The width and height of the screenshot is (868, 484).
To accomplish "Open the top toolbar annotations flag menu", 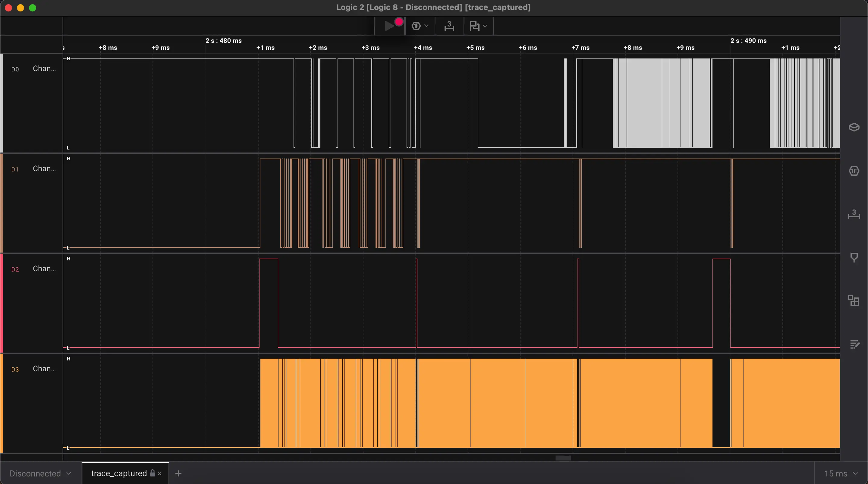I will point(478,26).
